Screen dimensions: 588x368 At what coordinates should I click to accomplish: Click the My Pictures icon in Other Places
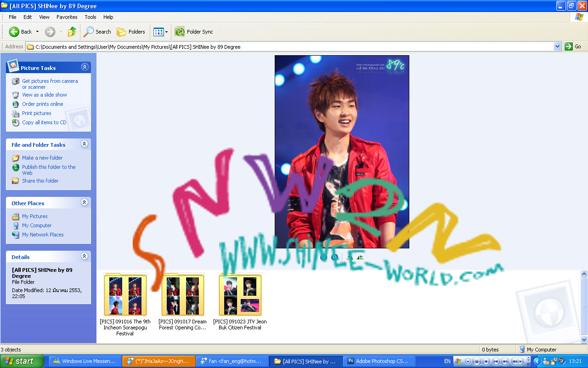pyautogui.click(x=16, y=216)
